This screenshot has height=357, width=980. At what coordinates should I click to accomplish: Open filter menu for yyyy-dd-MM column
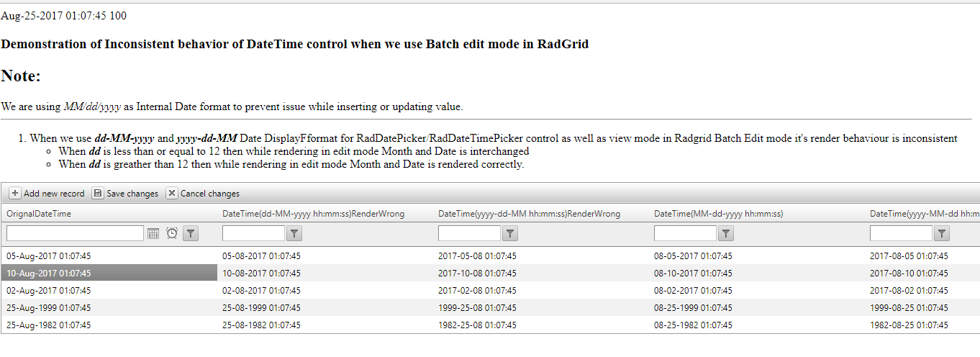pos(510,233)
